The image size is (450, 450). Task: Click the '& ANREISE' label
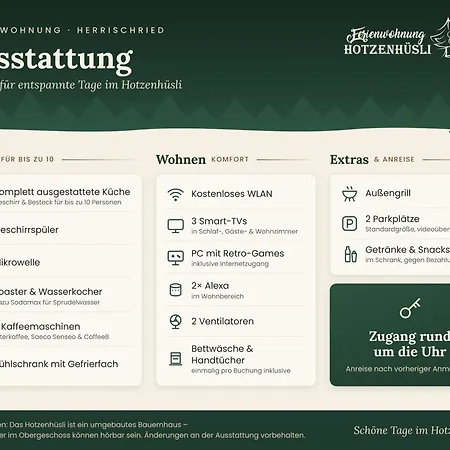pos(394,159)
